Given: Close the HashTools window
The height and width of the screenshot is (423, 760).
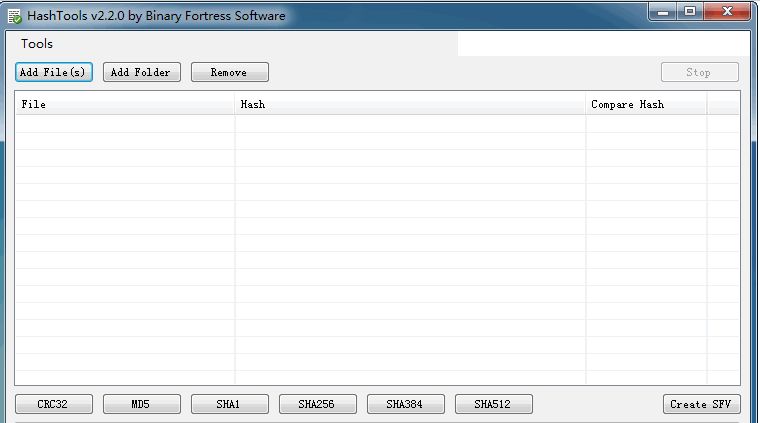Looking at the screenshot, I should [x=727, y=12].
